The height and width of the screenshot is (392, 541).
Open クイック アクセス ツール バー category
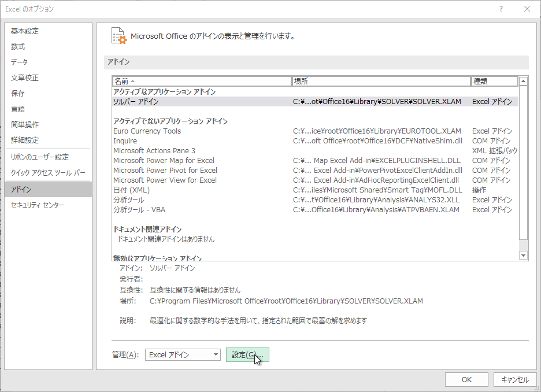pos(49,172)
